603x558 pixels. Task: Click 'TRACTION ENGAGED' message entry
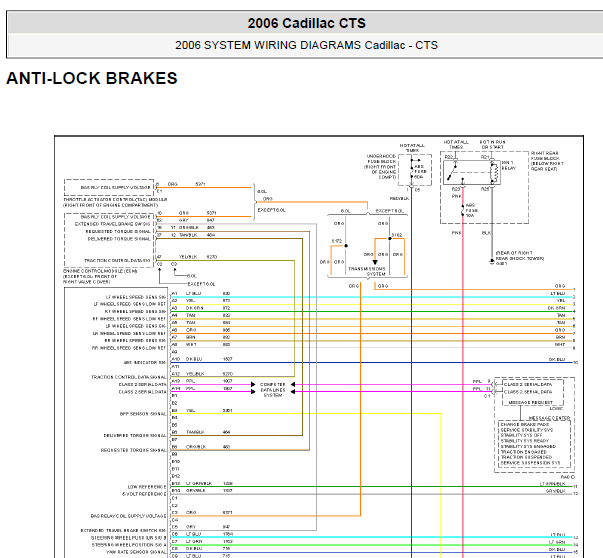click(523, 452)
